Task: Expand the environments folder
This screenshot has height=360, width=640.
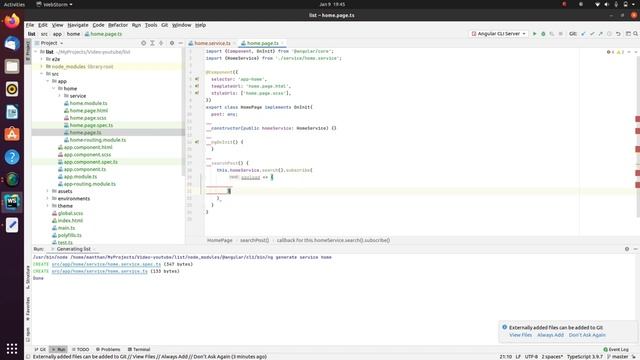Action: click(x=48, y=198)
